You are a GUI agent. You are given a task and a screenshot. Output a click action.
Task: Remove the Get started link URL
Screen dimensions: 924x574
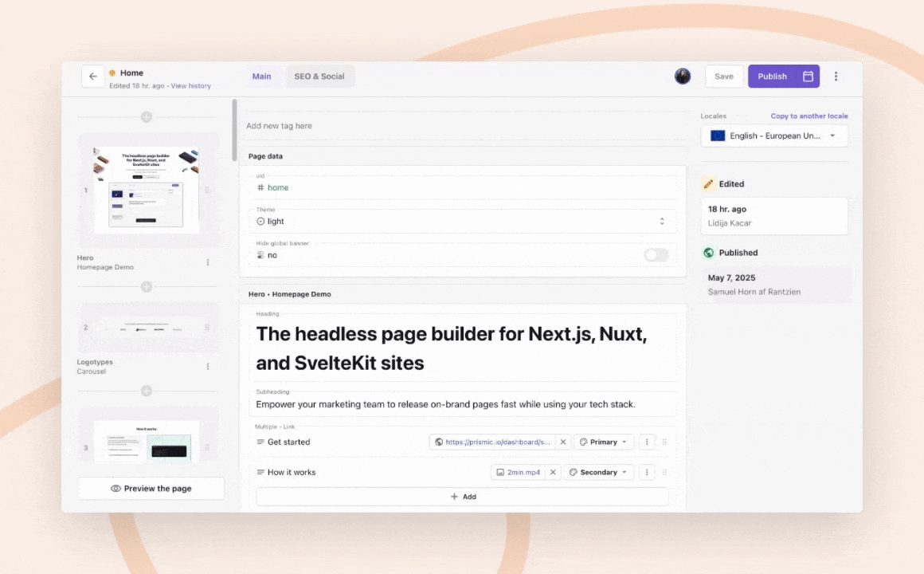[x=562, y=442]
